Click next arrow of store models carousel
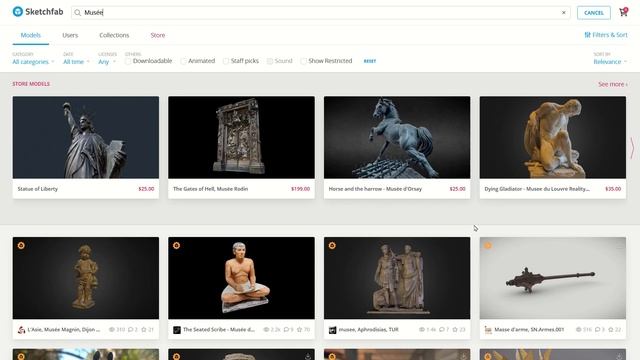 coord(632,148)
